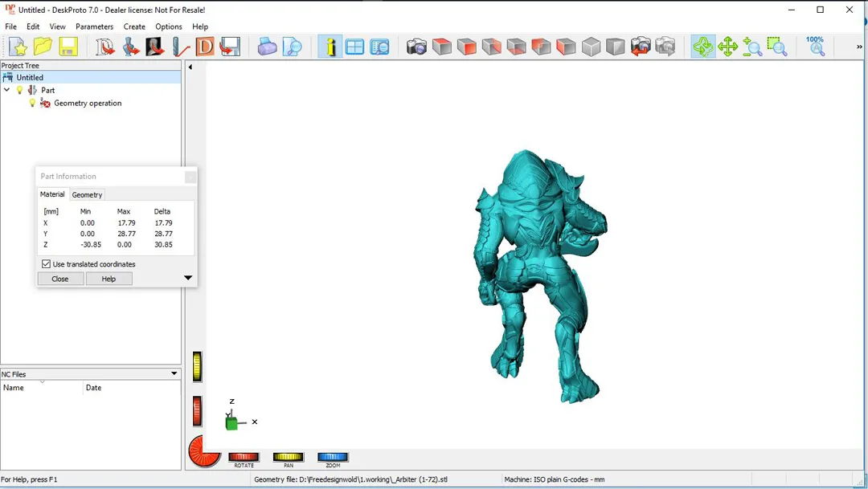Select left-top highlighted cube view icon
Screen dimensions: 868x489
[542, 47]
